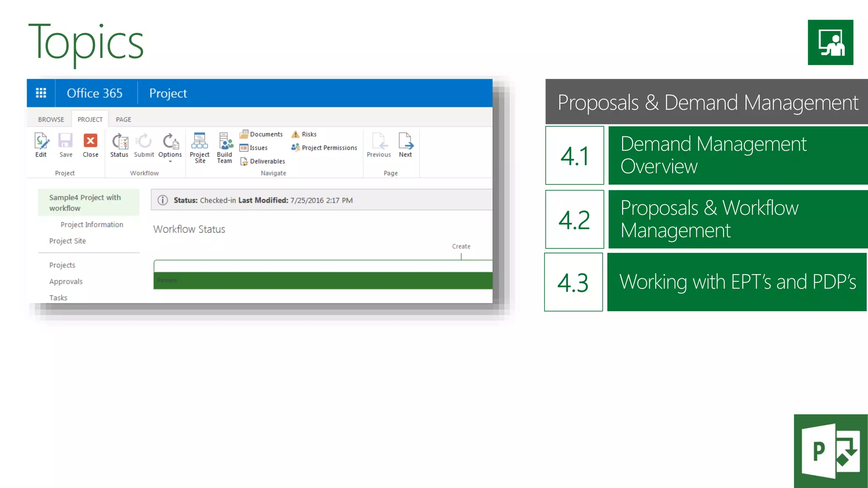This screenshot has height=488, width=868.
Task: Switch to the BROWSE ribbon tab
Action: [x=51, y=119]
